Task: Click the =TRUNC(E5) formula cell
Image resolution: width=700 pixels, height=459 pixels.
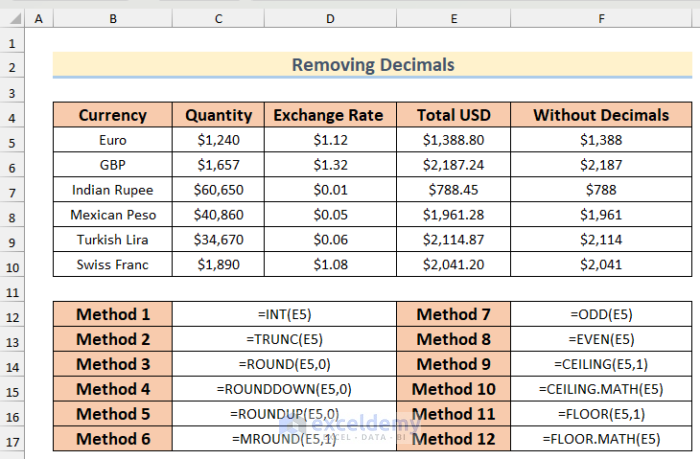Action: click(x=284, y=339)
